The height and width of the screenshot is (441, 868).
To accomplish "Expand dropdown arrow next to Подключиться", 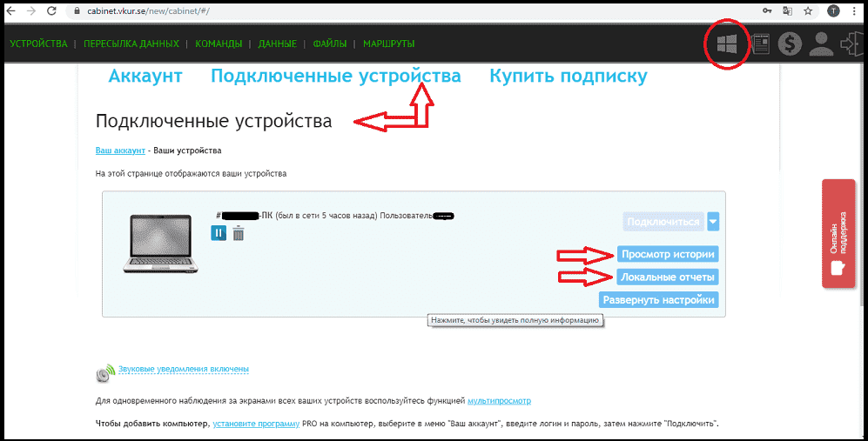I will [x=713, y=222].
